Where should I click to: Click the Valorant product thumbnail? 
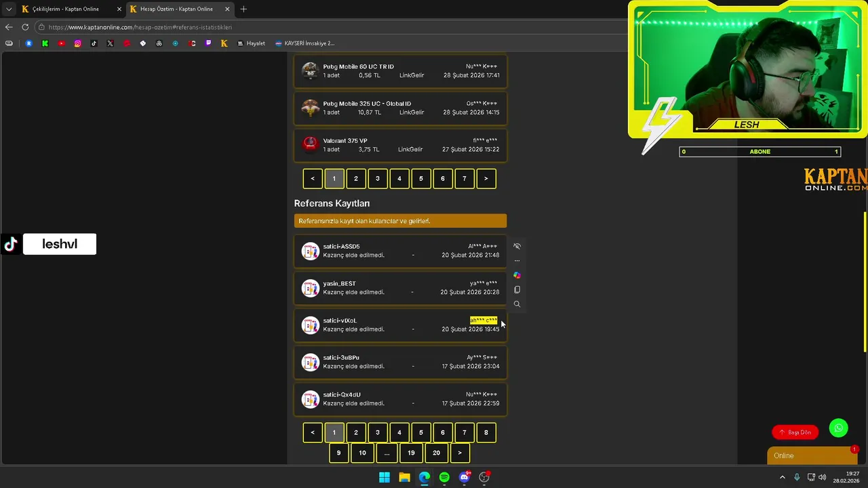[310, 144]
